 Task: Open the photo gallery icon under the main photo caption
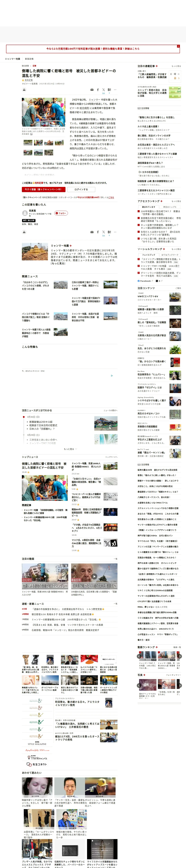click(x=31, y=134)
